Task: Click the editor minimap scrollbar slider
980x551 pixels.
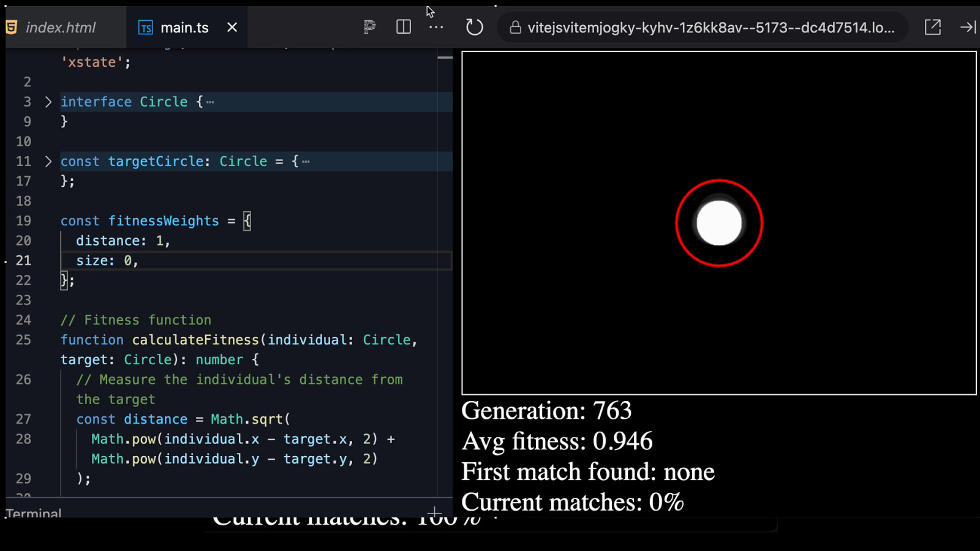Action: click(445, 58)
